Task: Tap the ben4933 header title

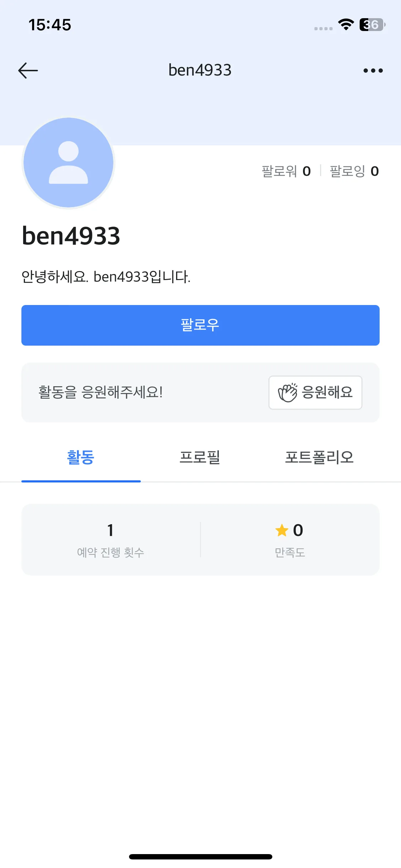Action: tap(200, 70)
